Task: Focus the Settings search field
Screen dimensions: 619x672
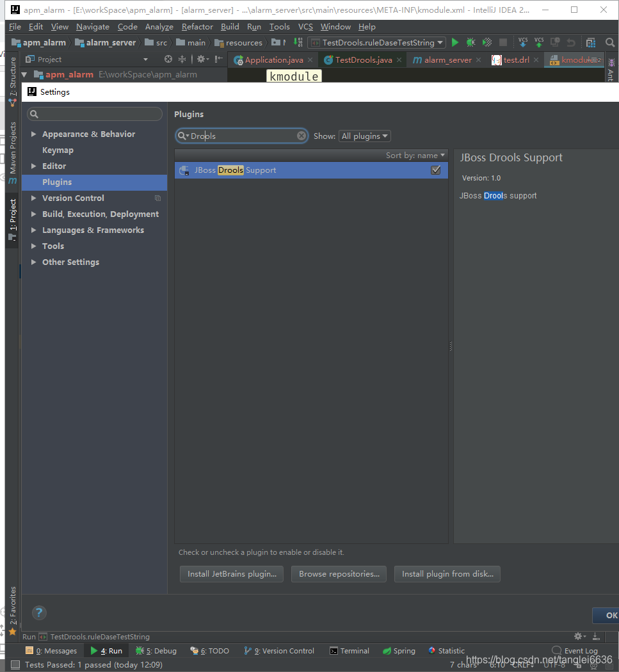Action: 95,114
